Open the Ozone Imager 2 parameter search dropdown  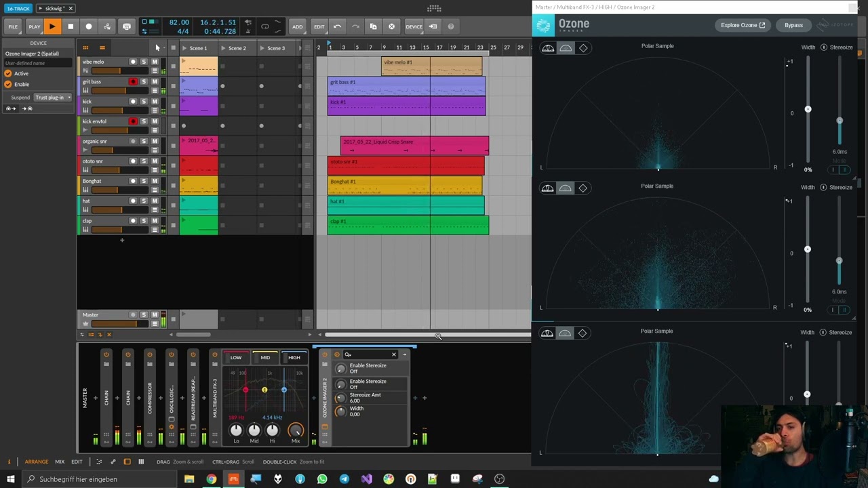pos(348,354)
